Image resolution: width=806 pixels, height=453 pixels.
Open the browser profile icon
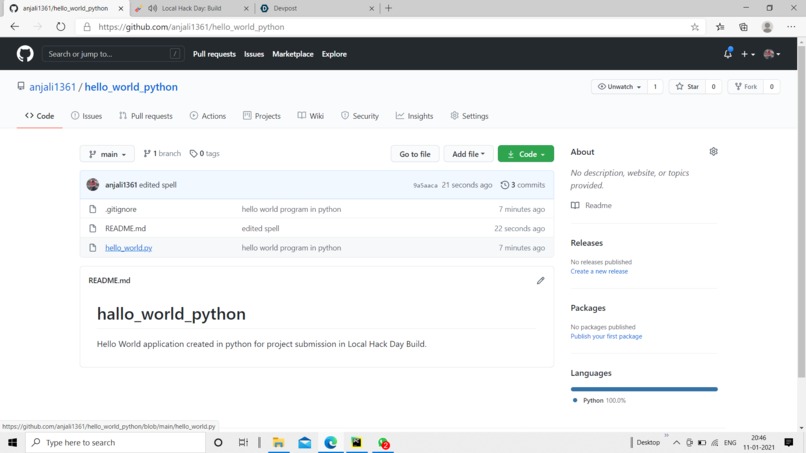tap(767, 27)
